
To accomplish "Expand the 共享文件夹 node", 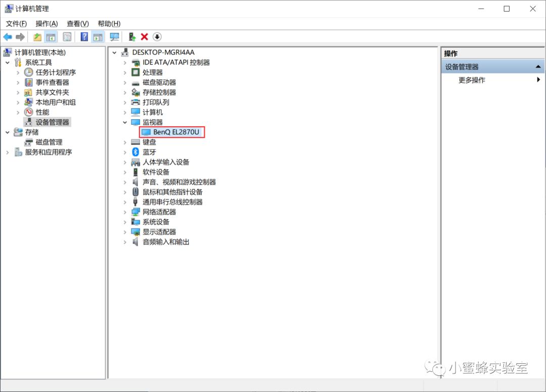I will coord(18,92).
